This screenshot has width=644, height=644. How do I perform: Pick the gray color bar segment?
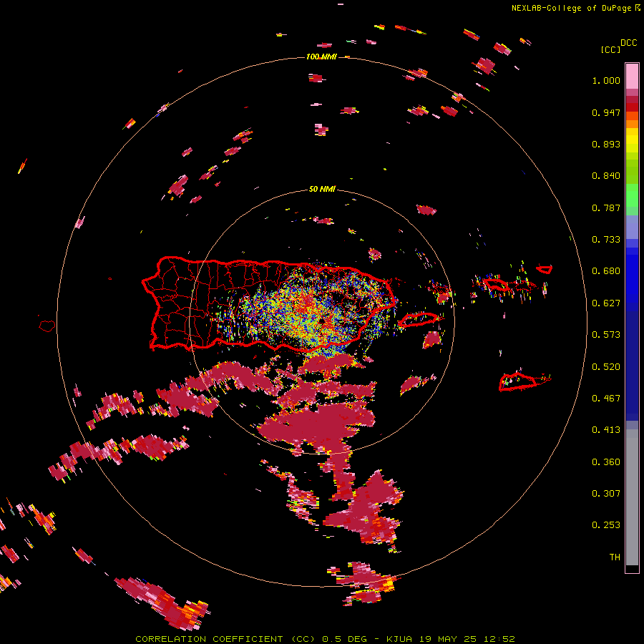tap(632, 497)
